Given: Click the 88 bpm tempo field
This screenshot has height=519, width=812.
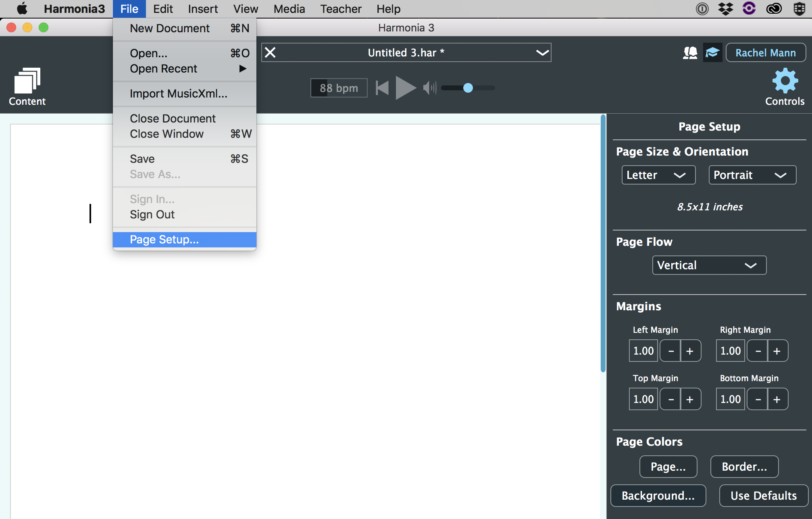Looking at the screenshot, I should click(339, 88).
